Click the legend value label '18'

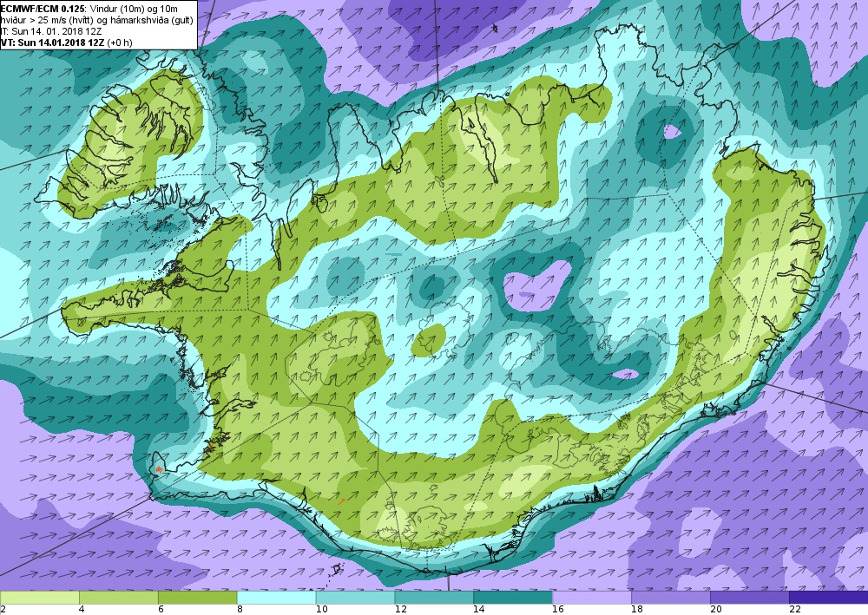pos(637,610)
